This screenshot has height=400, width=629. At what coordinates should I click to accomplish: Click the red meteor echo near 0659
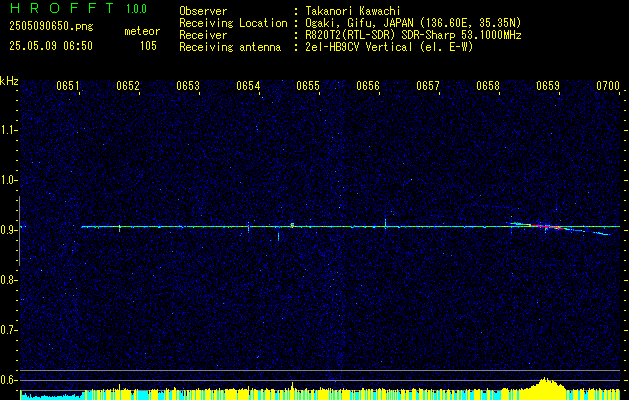(548, 227)
